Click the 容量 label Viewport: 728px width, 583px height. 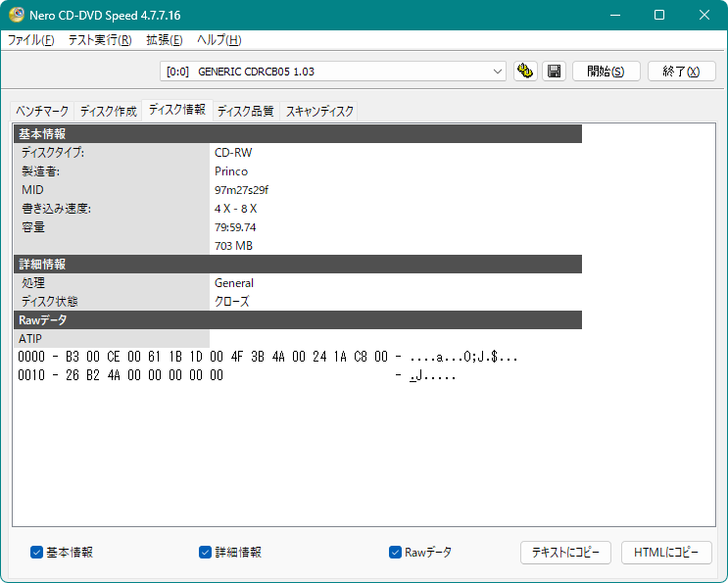33,227
